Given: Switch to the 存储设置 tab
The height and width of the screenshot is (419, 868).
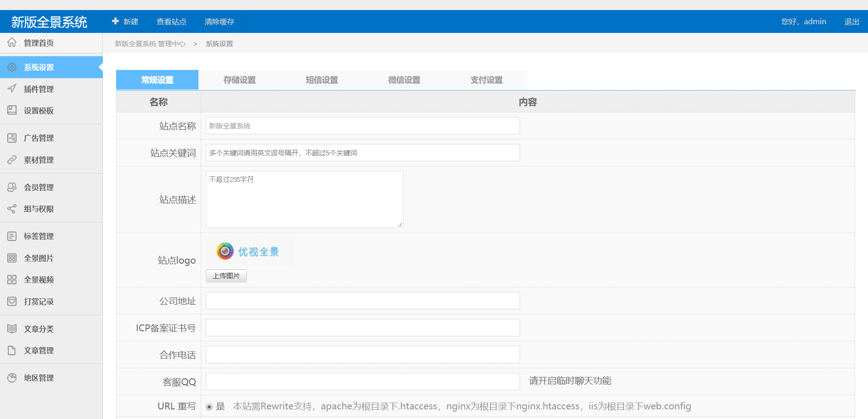Looking at the screenshot, I should [240, 80].
